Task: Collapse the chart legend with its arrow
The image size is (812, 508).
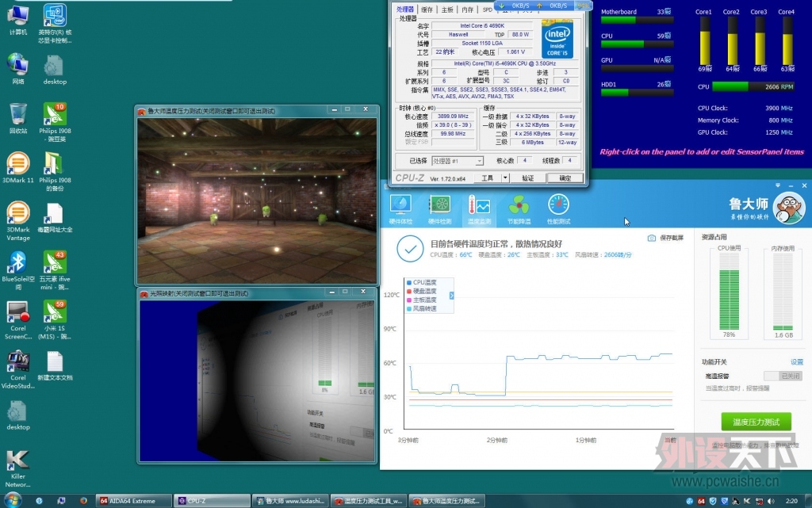Action: 451,296
